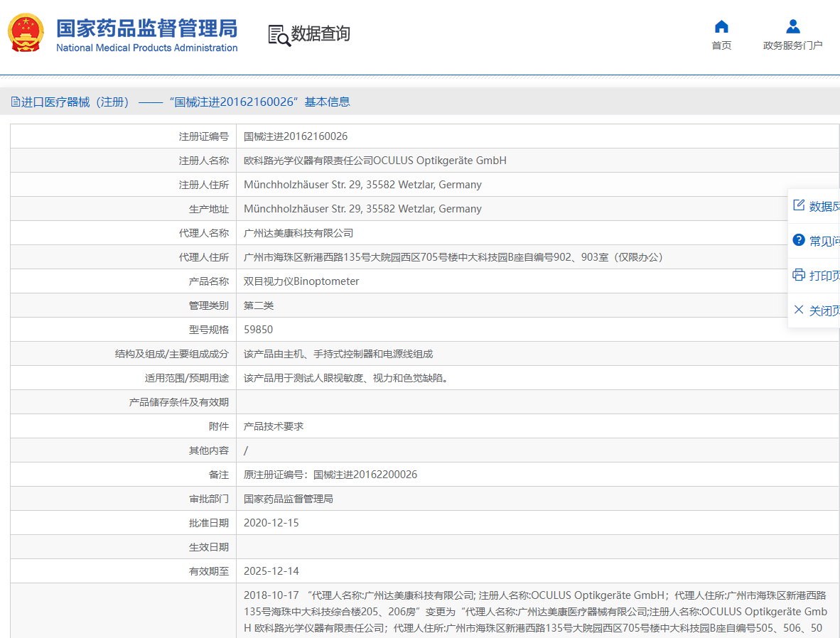
Task: Select registrant name OCULUS Optikgeräte GmbH cell
Action: (375, 161)
